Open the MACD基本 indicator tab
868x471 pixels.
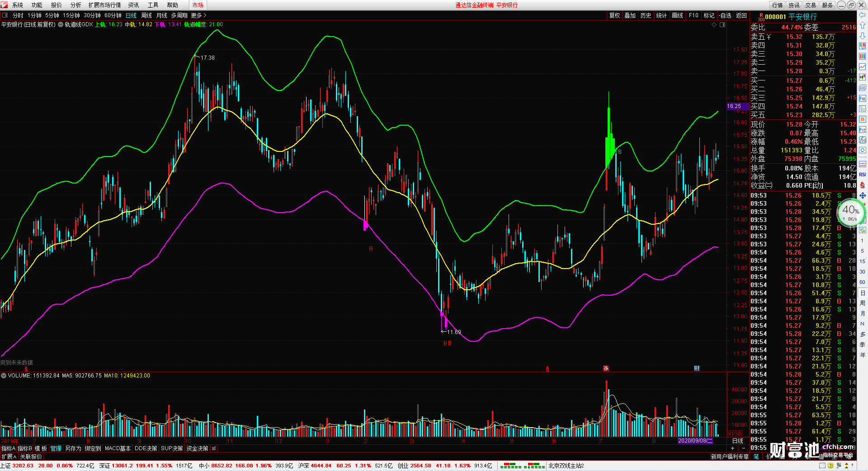(x=118, y=448)
